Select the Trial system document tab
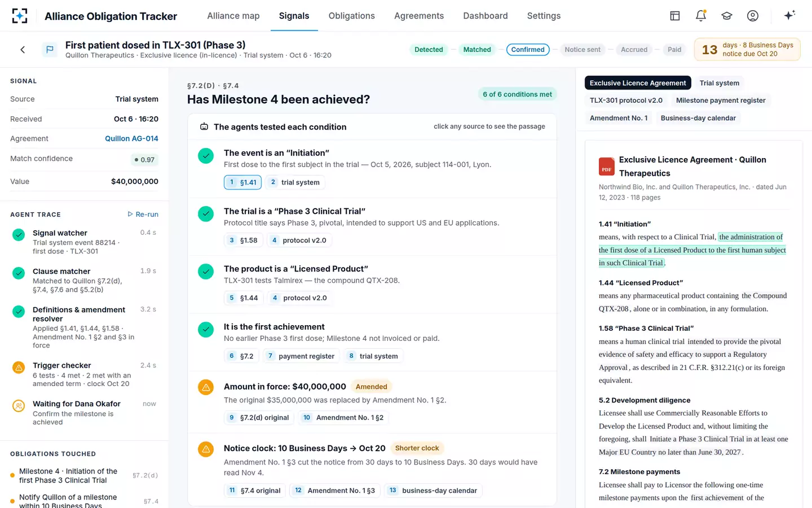 (720, 83)
